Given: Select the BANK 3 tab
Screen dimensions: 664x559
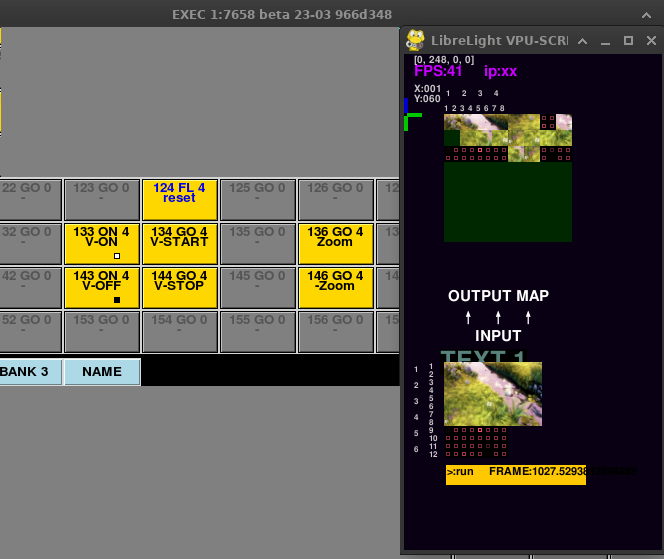Looking at the screenshot, I should (29, 372).
